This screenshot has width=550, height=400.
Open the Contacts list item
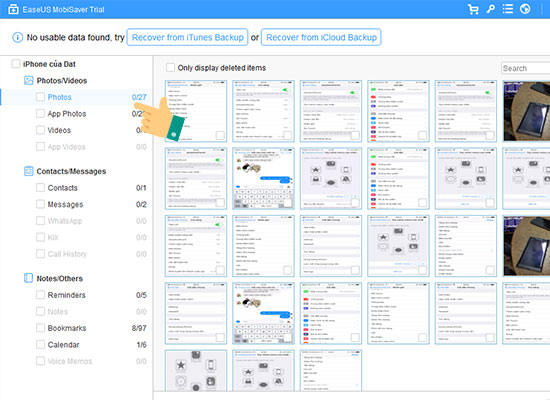62,188
